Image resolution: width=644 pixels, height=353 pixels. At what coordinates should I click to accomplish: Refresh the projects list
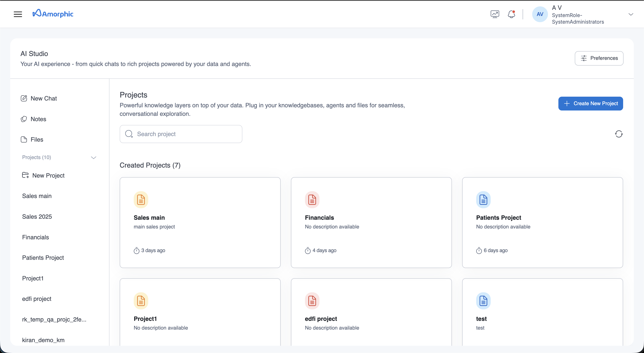click(619, 134)
